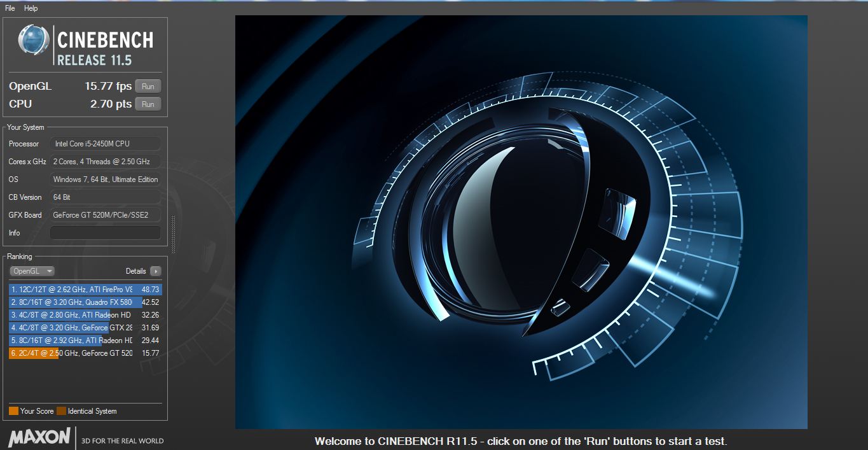Select ranking row 6 2C/4T GeForce GT 520
Viewport: 868px width, 450px height.
click(85, 353)
